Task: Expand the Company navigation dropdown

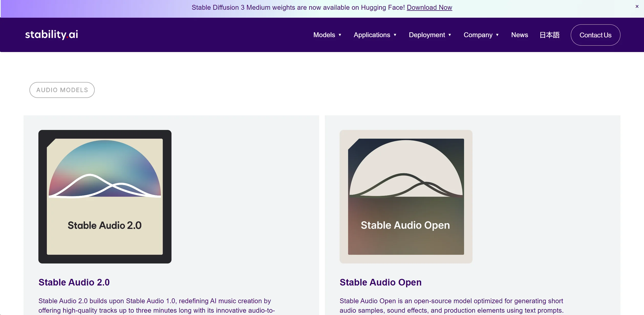Action: pyautogui.click(x=481, y=35)
